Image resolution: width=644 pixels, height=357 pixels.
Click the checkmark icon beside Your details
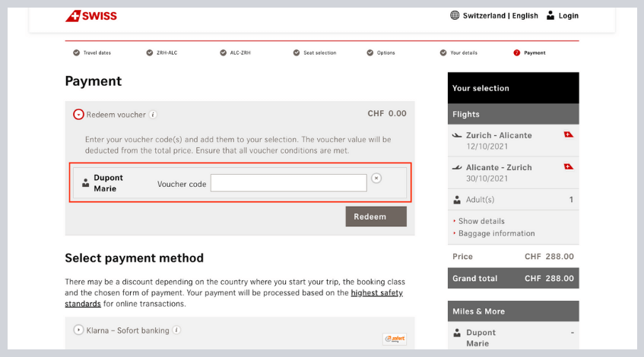(443, 52)
